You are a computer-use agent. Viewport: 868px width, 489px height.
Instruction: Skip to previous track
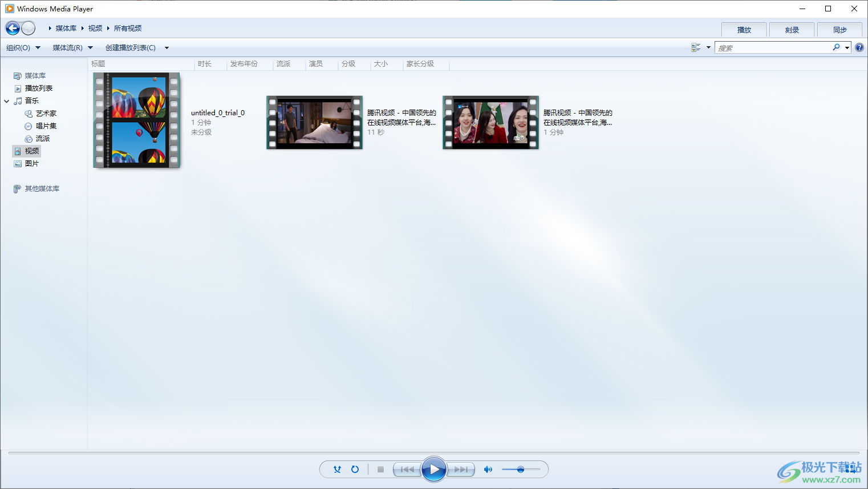(x=407, y=469)
